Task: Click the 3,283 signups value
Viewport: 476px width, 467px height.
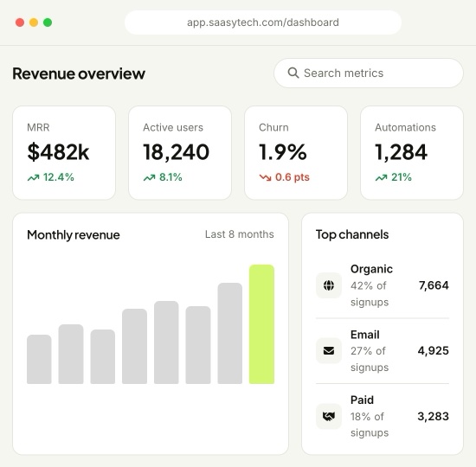Action: (434, 416)
